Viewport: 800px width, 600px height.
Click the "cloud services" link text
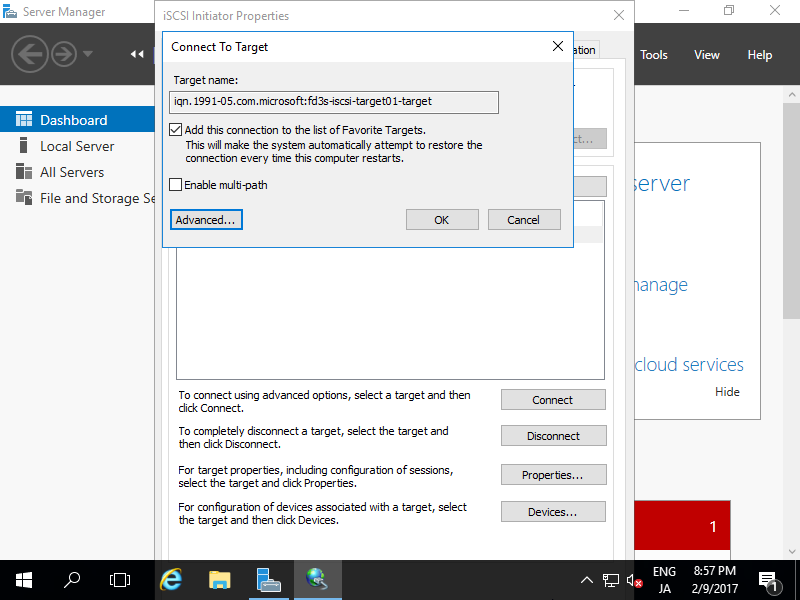[689, 364]
